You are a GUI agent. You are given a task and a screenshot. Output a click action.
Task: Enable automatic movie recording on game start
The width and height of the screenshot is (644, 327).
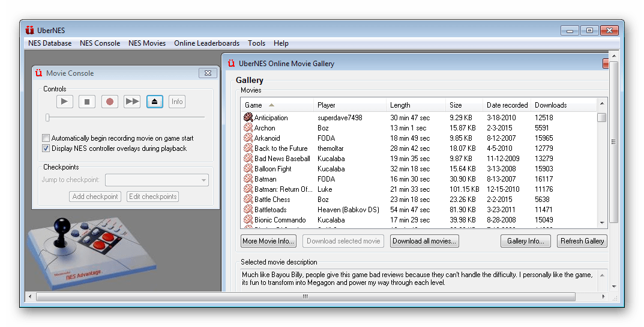46,138
